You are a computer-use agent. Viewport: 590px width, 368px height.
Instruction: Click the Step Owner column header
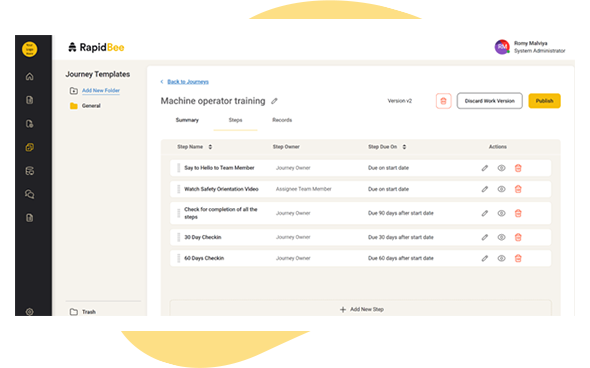pos(286,147)
